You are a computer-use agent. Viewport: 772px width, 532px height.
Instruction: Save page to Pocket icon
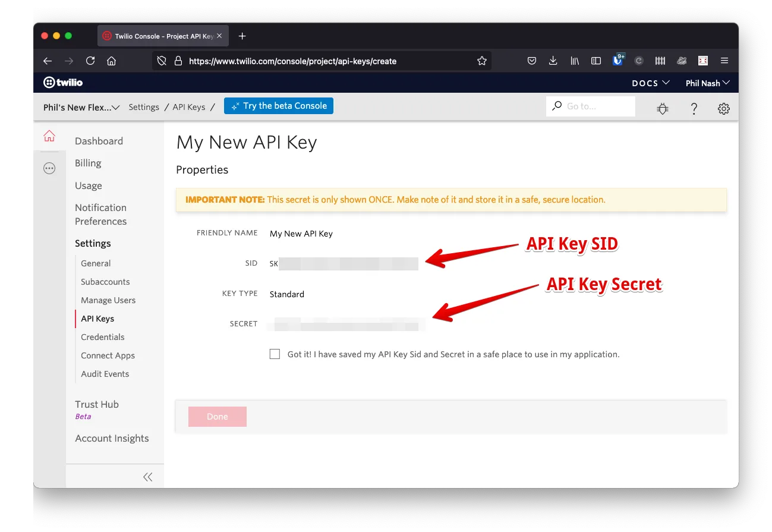[x=532, y=61]
